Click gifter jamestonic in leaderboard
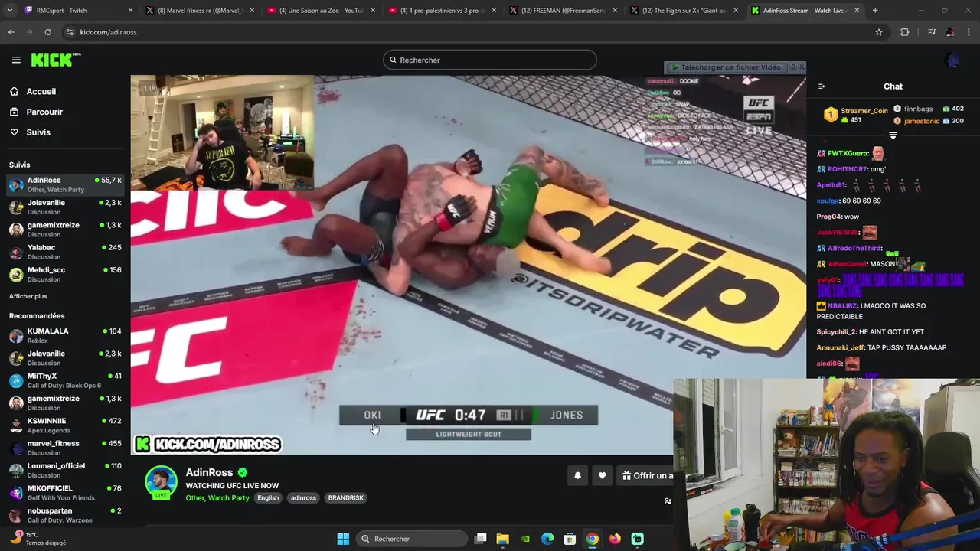This screenshot has width=980, height=551. click(921, 121)
